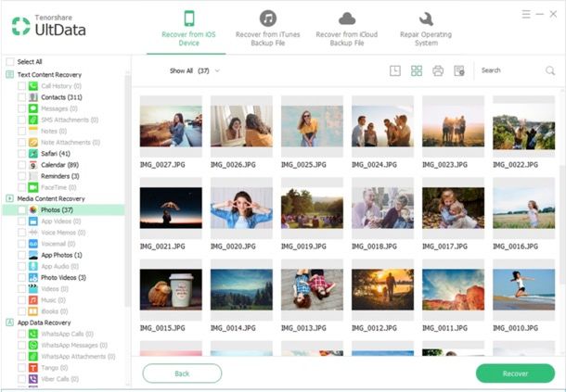
Task: Click the Photos (37) label
Action: tap(57, 209)
